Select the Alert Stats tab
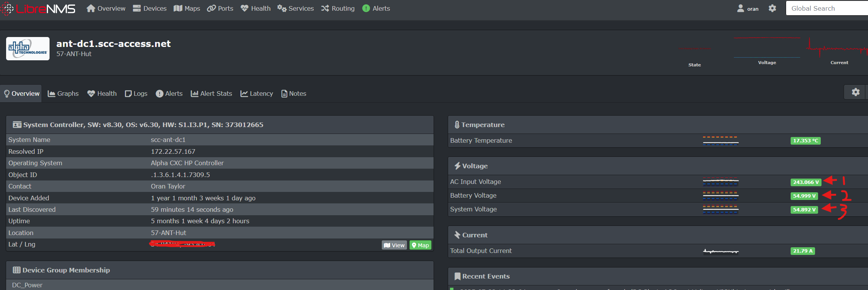Viewport: 868px width, 290px height. pos(211,93)
